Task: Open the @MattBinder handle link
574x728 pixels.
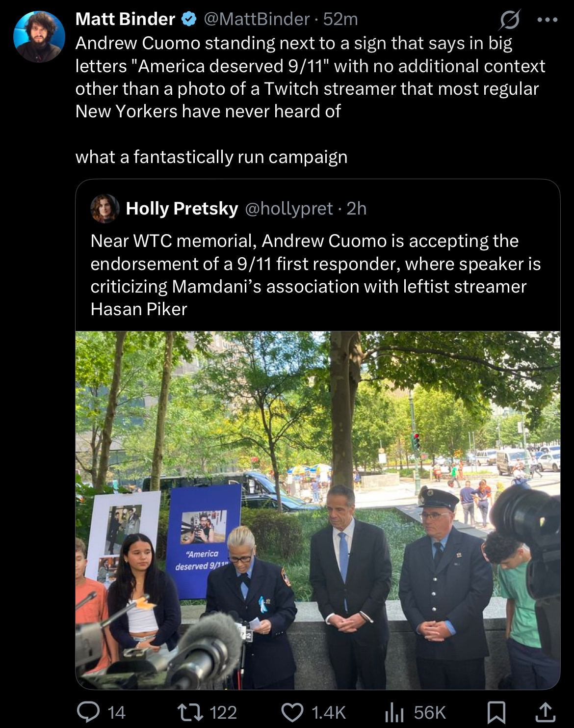Action: tap(257, 19)
